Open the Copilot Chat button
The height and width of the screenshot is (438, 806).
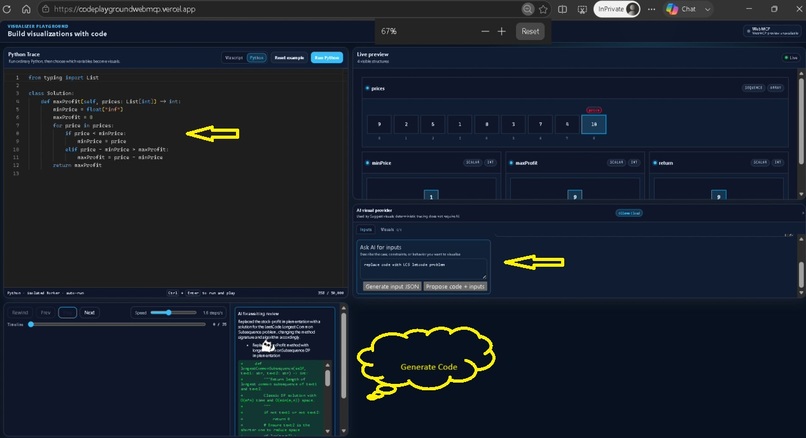tap(681, 9)
